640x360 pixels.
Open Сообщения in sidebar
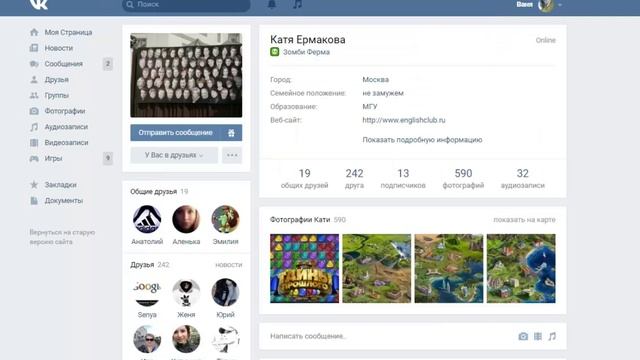pos(64,64)
